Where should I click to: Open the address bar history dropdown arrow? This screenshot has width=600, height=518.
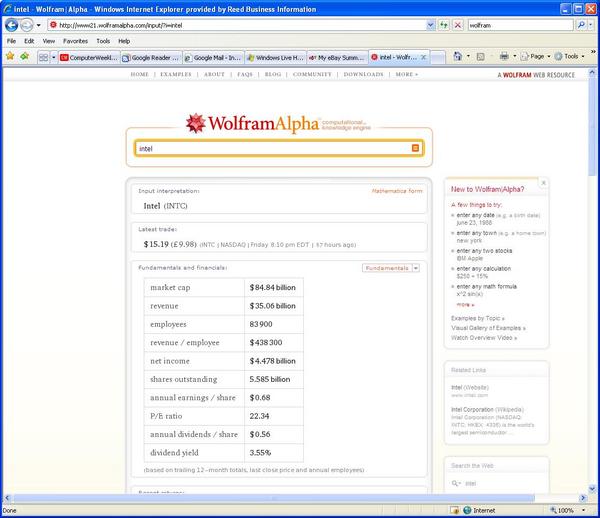[x=430, y=25]
